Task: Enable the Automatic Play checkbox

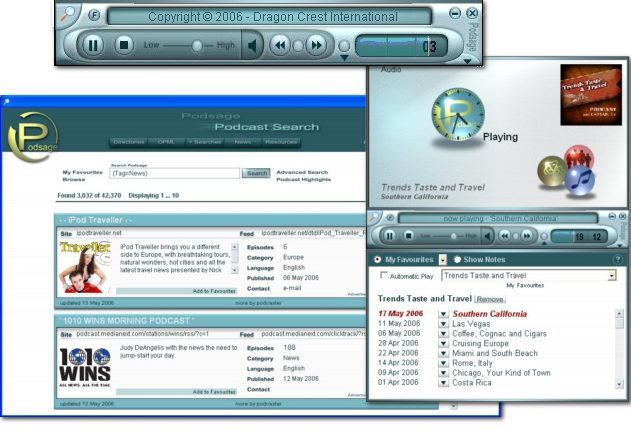Action: click(x=384, y=276)
